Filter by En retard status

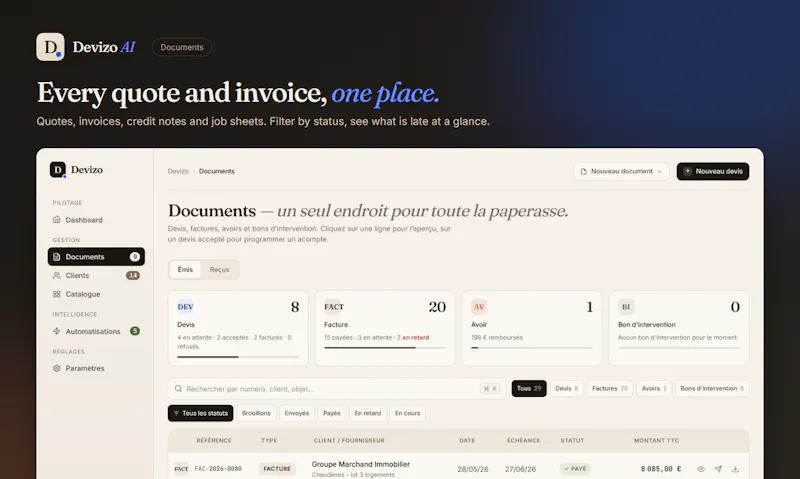[368, 413]
